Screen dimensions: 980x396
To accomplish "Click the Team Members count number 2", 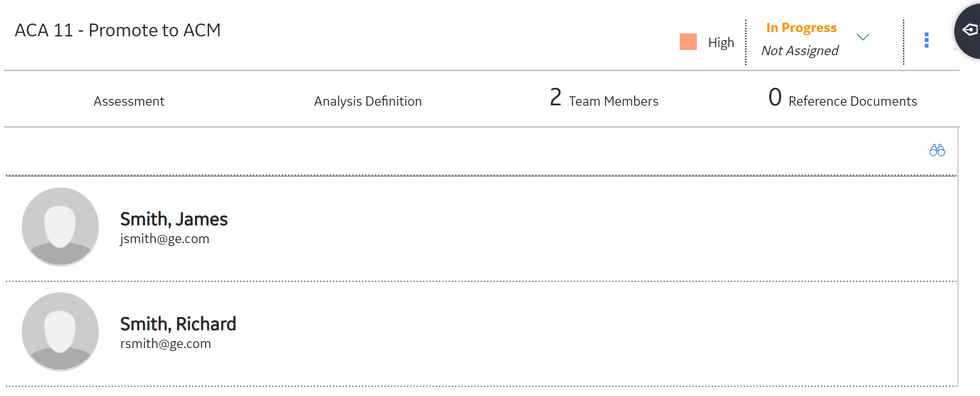I will click(x=555, y=97).
